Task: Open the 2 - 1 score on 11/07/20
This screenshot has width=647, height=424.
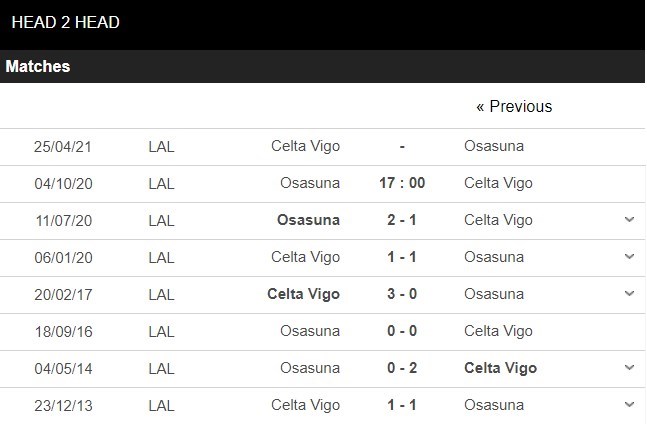Action: click(x=402, y=220)
